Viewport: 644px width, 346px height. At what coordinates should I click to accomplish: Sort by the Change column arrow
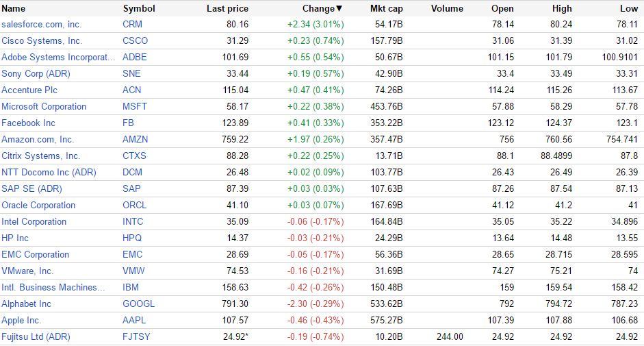pyautogui.click(x=339, y=9)
